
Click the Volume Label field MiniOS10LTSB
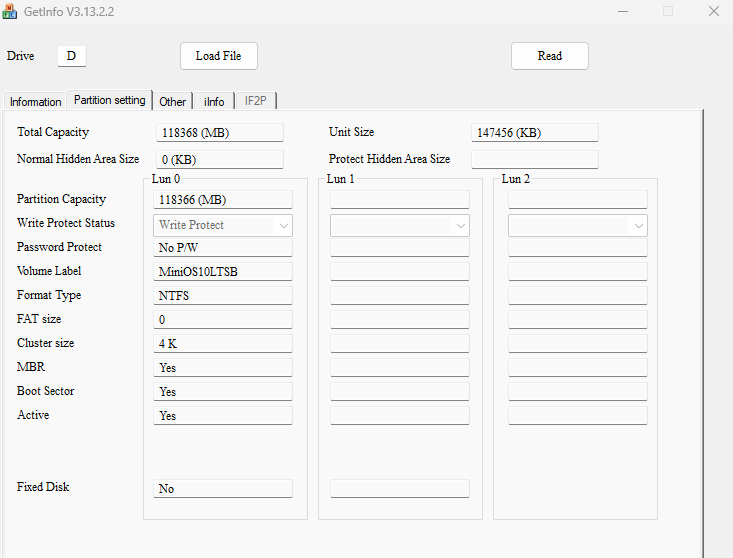coord(223,272)
